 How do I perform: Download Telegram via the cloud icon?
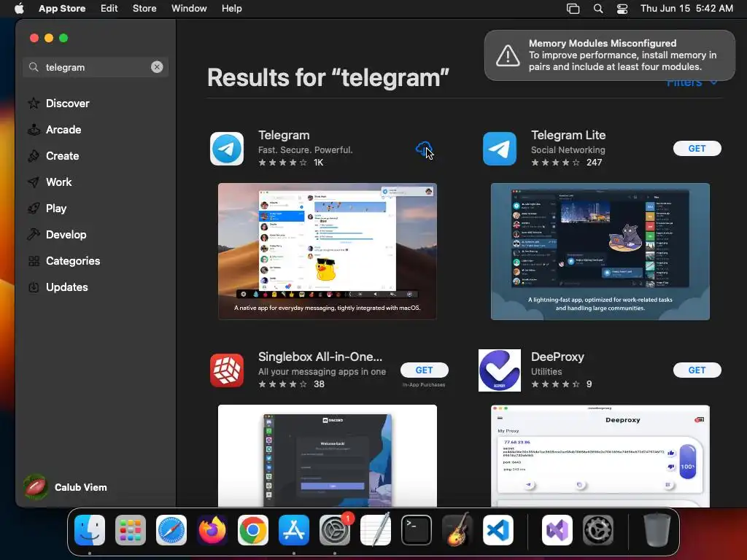click(424, 149)
